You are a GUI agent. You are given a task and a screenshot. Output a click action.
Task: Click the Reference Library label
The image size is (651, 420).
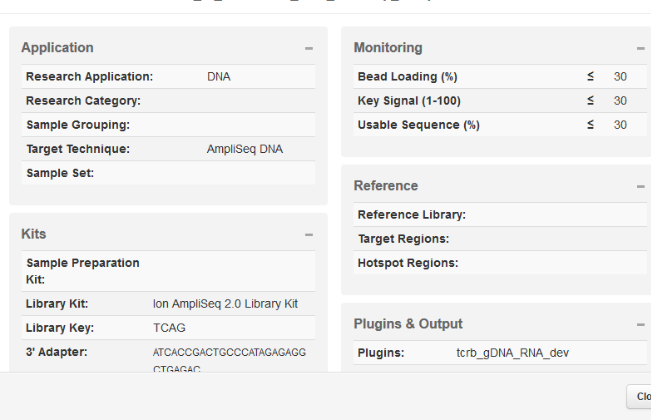[411, 215]
